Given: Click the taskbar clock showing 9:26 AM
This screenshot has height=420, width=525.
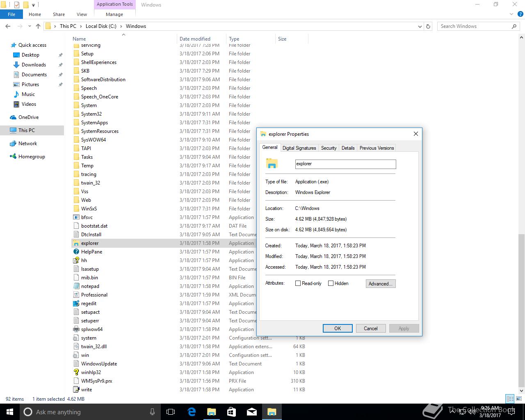Looking at the screenshot, I should tap(490, 412).
